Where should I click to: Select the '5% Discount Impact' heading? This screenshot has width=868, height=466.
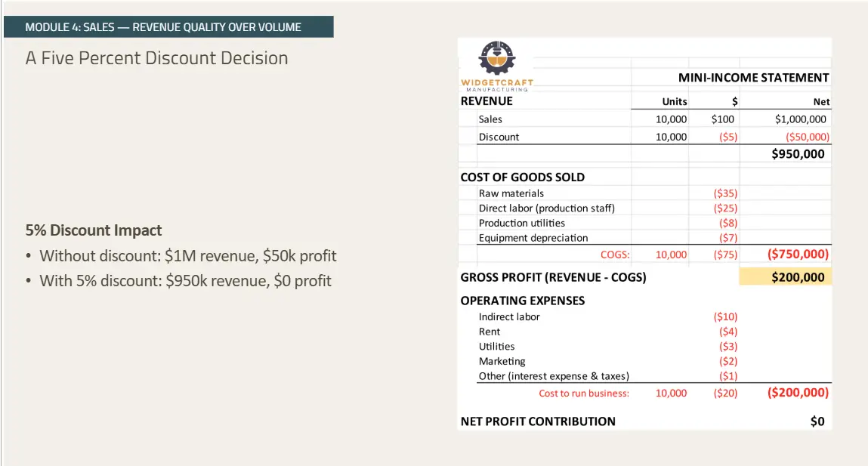tap(94, 230)
